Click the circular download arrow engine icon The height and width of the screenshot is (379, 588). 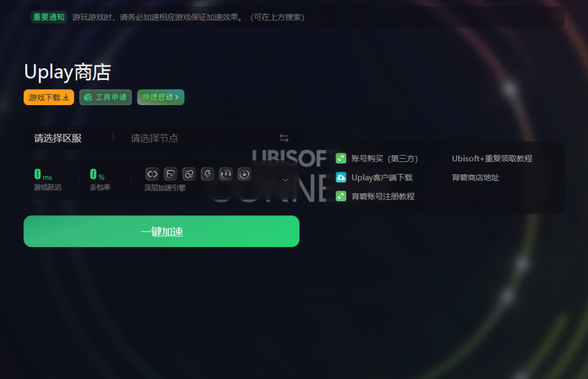[244, 174]
